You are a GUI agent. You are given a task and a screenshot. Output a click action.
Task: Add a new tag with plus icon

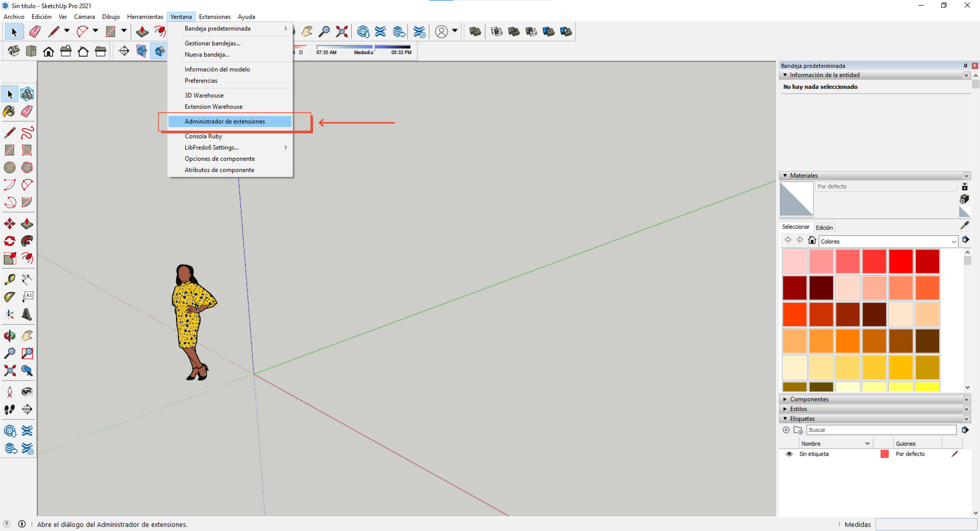786,430
